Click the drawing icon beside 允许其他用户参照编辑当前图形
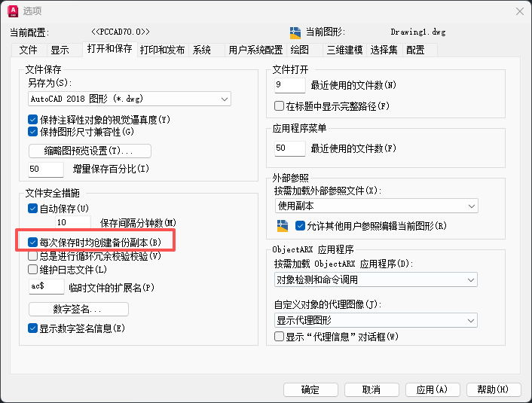 click(283, 226)
